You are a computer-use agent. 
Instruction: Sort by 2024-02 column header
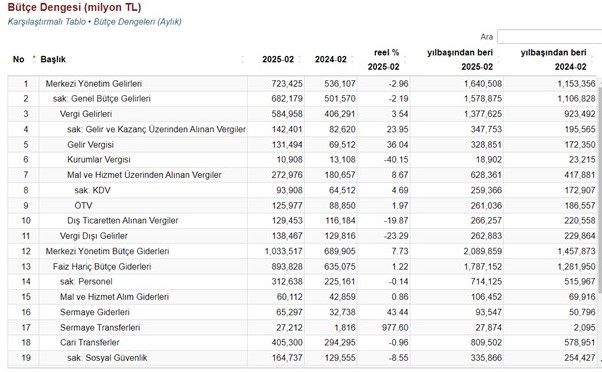click(x=331, y=60)
